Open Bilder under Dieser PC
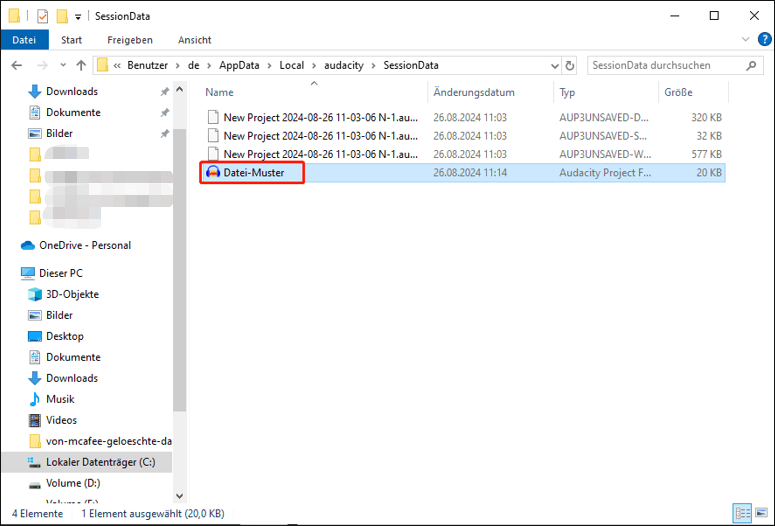This screenshot has height=526, width=775. 59,315
